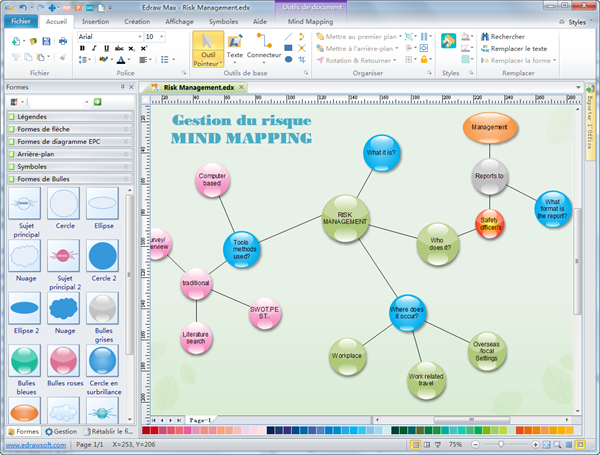
Task: Toggle underline text formatting
Action: click(x=106, y=48)
